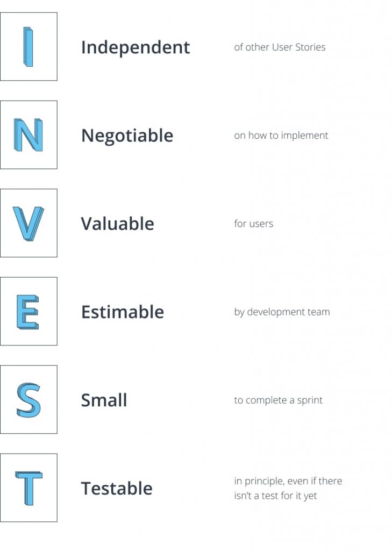
Task: Click the Independent heading
Action: pos(136,47)
